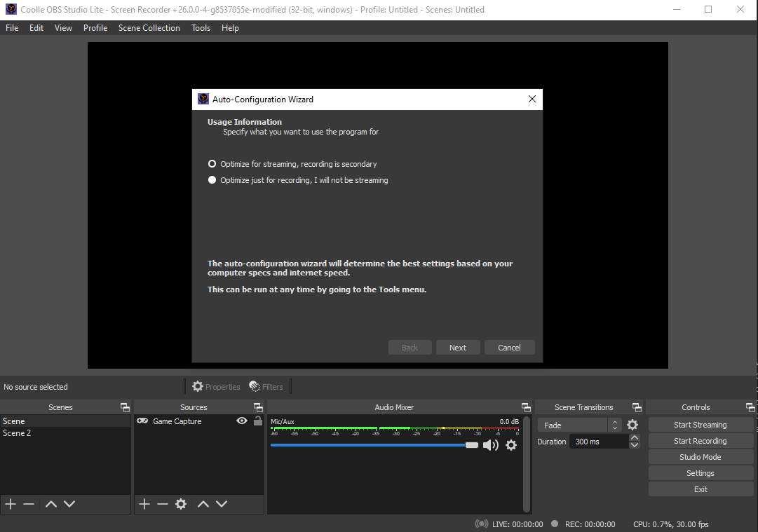The width and height of the screenshot is (758, 532).
Task: Open the Tools menu
Action: [x=201, y=28]
